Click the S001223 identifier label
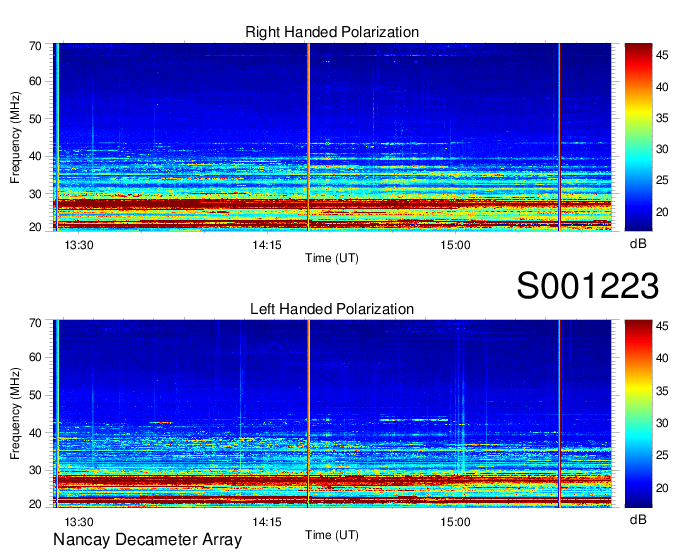 588,286
